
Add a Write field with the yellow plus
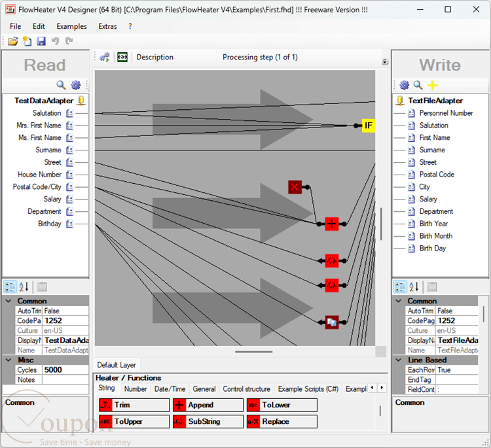433,85
